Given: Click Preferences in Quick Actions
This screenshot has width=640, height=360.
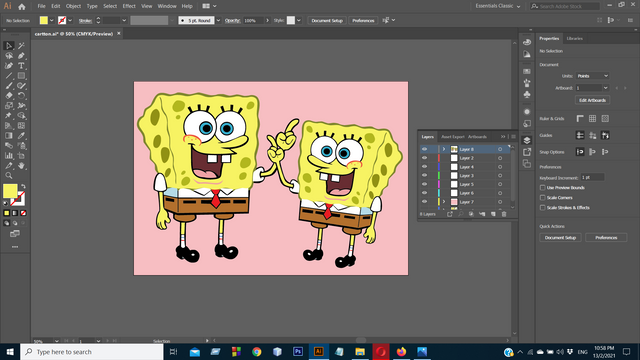Looking at the screenshot, I should (606, 238).
